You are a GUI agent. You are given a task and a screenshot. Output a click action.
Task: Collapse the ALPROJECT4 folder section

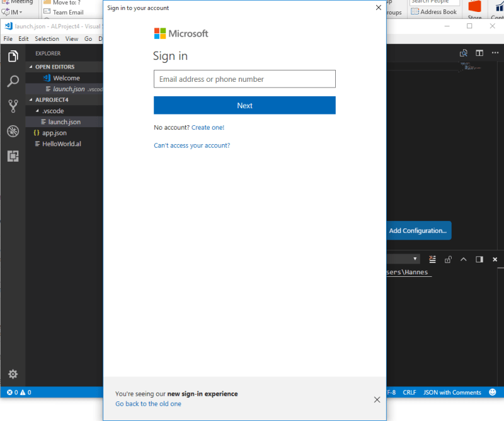(x=31, y=100)
